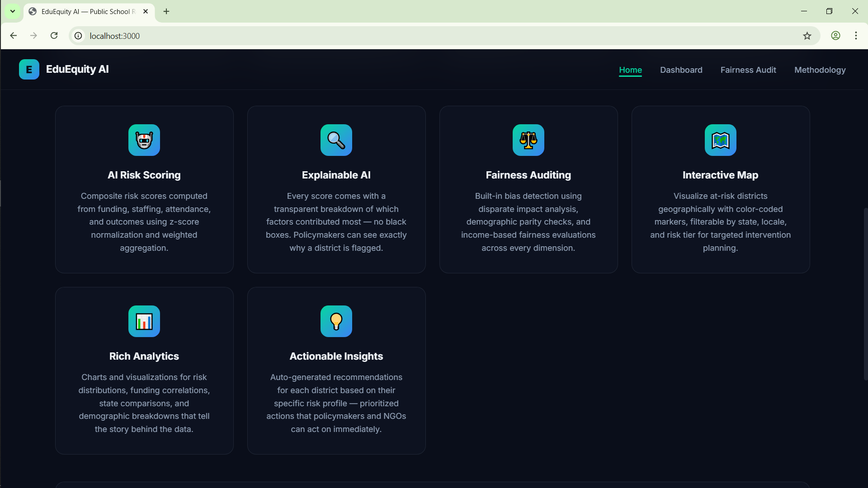Click the robot AI Risk Scoring icon
The image size is (868, 488).
pyautogui.click(x=144, y=140)
